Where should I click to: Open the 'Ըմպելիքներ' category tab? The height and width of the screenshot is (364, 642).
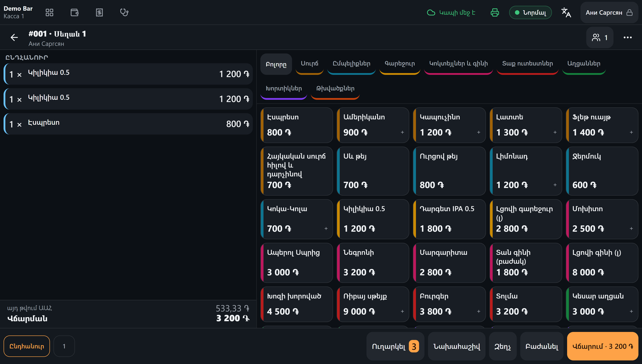coord(351,64)
